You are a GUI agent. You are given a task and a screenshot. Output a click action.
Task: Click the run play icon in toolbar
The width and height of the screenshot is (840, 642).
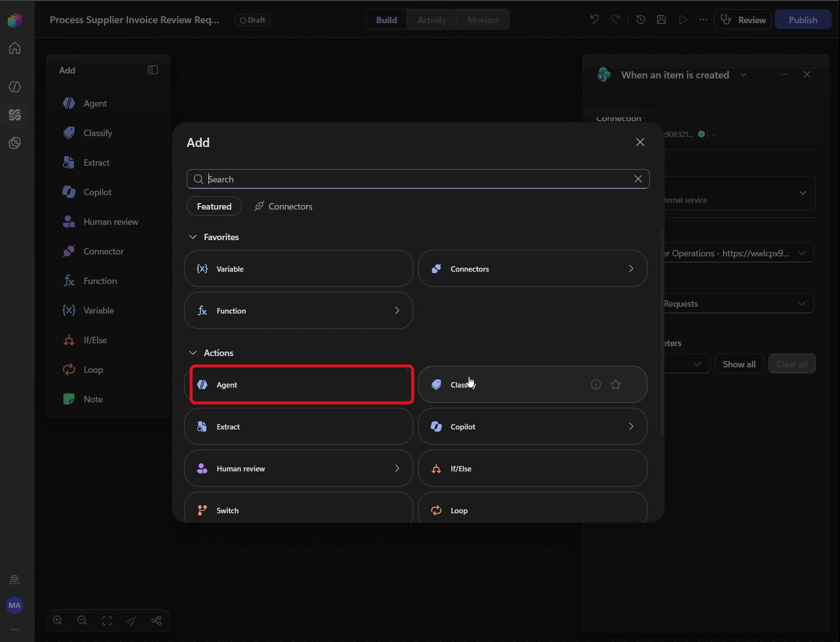coord(683,20)
